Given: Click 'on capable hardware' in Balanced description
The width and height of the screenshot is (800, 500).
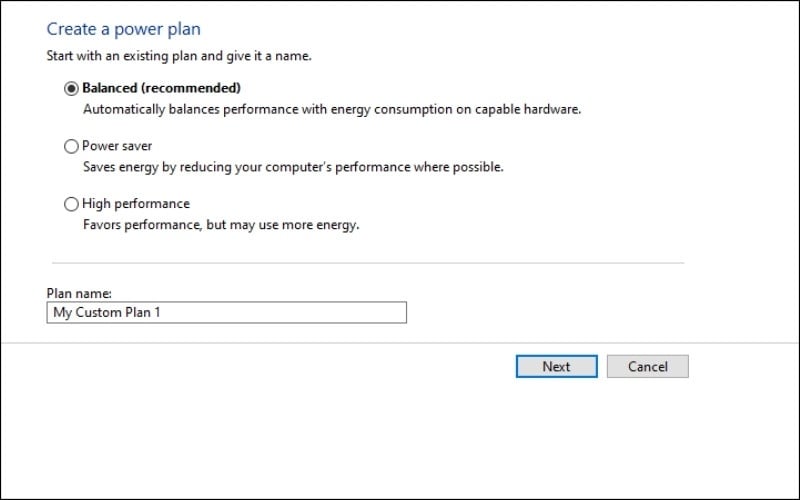Looking at the screenshot, I should click(x=522, y=109).
